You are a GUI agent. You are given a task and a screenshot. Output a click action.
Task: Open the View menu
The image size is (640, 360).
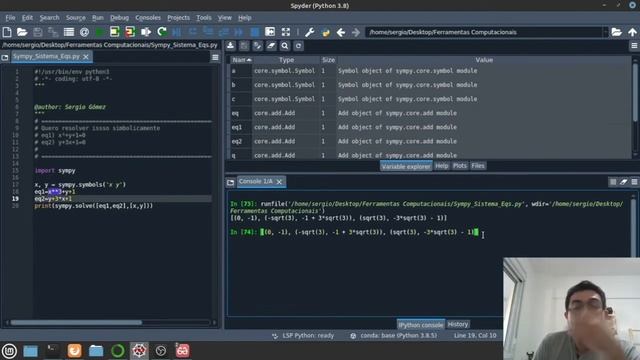coord(224,18)
